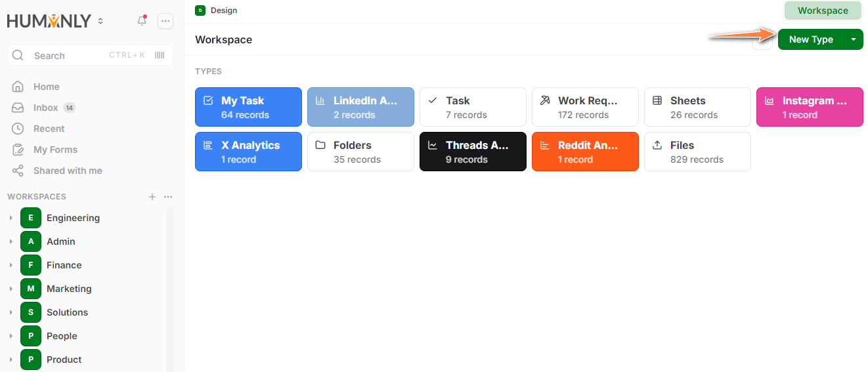
Task: Click the barcode scan icon in search
Action: (160, 56)
